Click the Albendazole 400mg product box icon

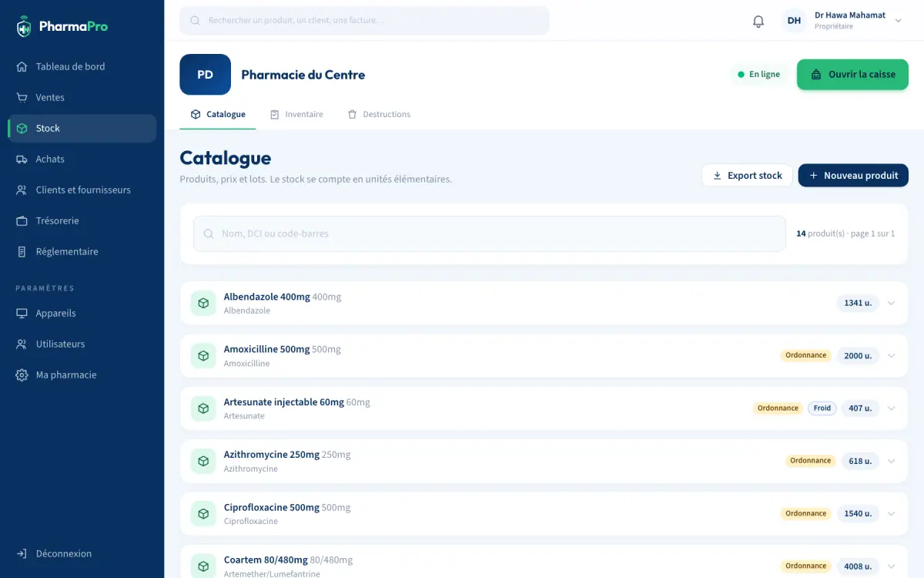click(203, 303)
